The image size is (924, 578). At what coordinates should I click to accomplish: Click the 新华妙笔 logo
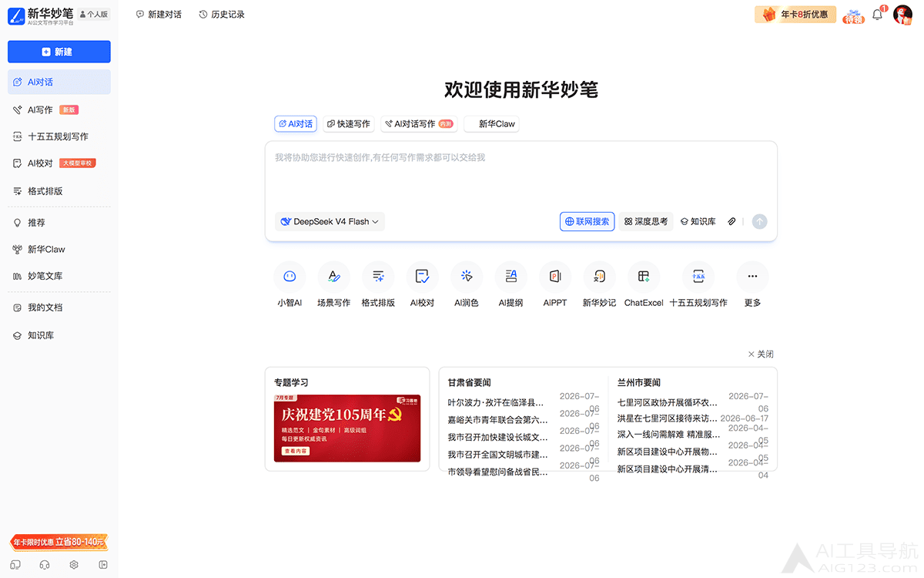pos(41,15)
